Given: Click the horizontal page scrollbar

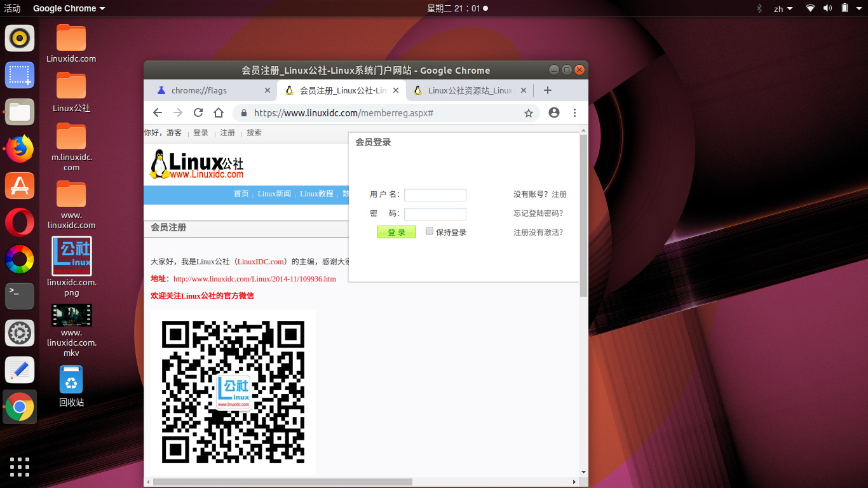Looking at the screenshot, I should pyautogui.click(x=283, y=482).
